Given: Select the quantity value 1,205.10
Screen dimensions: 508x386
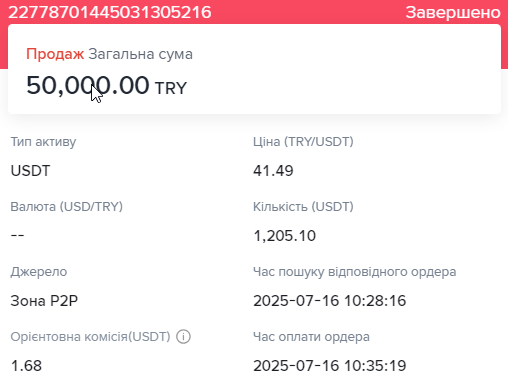Looking at the screenshot, I should pos(285,236).
